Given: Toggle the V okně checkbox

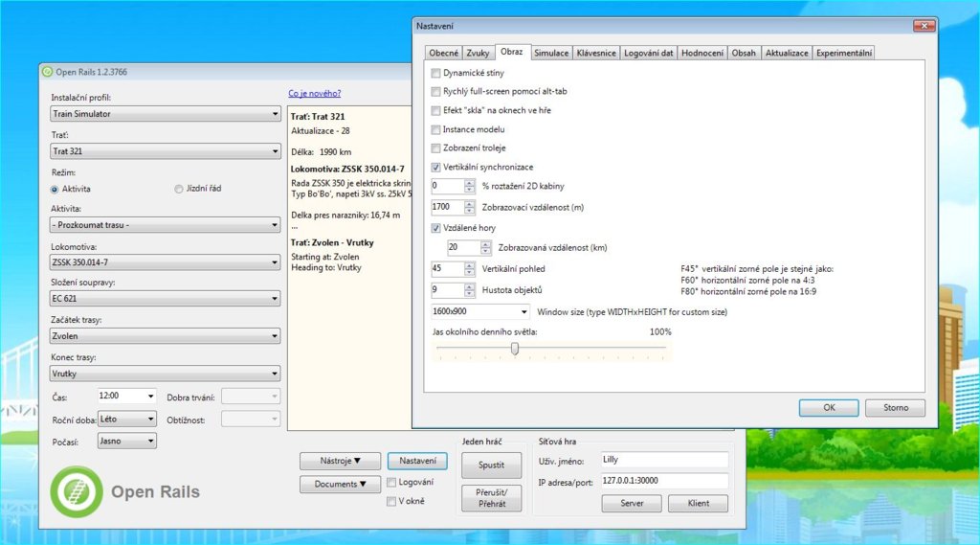Looking at the screenshot, I should click(x=391, y=501).
